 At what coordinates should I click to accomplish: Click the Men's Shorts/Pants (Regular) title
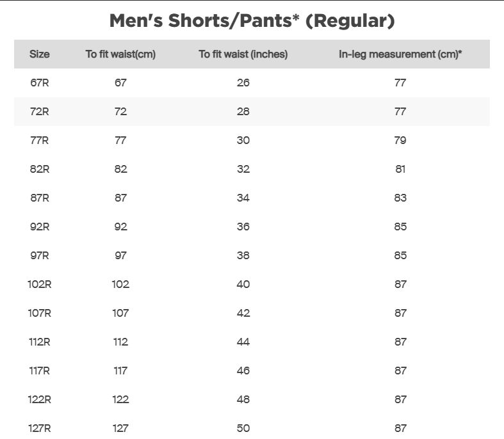pos(252,21)
